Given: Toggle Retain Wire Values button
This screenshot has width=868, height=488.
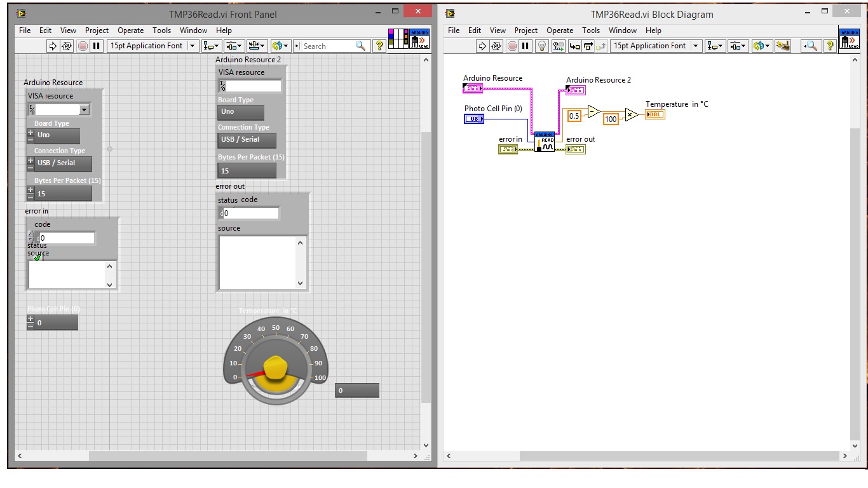Looking at the screenshot, I should pyautogui.click(x=559, y=46).
